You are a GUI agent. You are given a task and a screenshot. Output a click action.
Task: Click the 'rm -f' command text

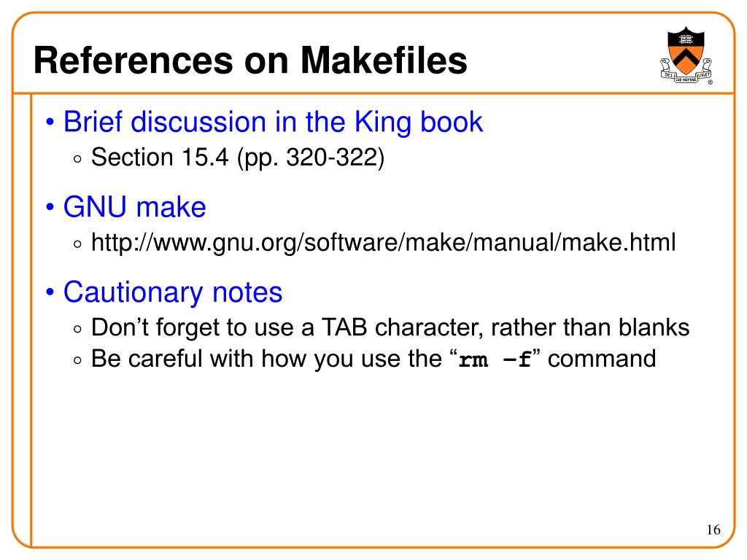pyautogui.click(x=495, y=359)
